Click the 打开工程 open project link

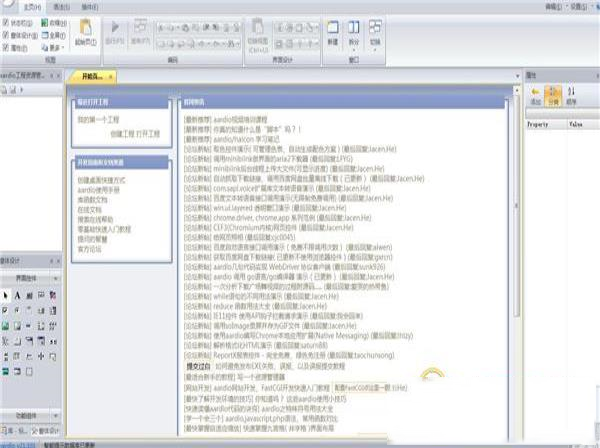point(148,132)
